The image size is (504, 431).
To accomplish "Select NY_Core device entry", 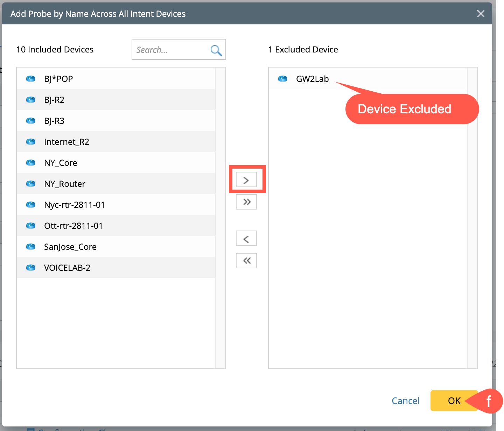I will pyautogui.click(x=61, y=163).
